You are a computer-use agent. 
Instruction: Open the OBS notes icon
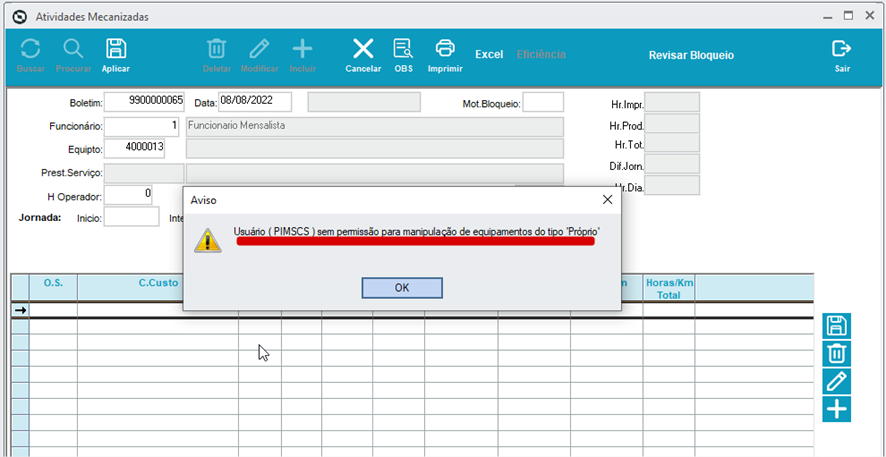coord(403,49)
